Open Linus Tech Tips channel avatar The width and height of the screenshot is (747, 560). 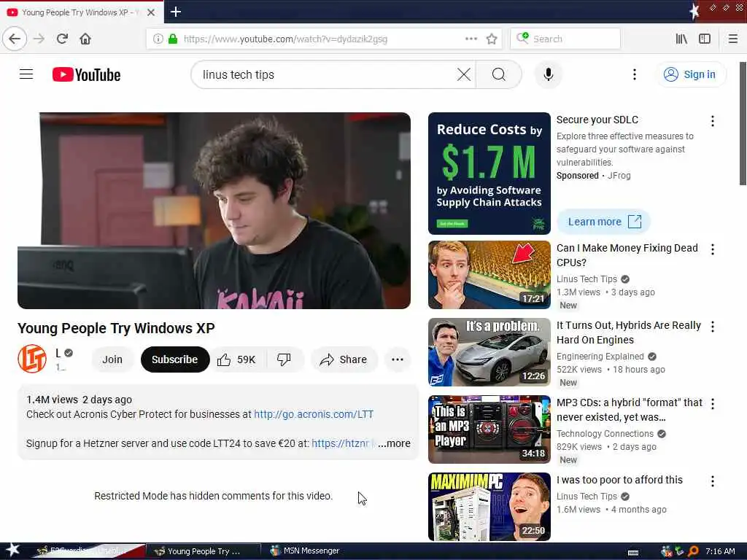pos(32,359)
